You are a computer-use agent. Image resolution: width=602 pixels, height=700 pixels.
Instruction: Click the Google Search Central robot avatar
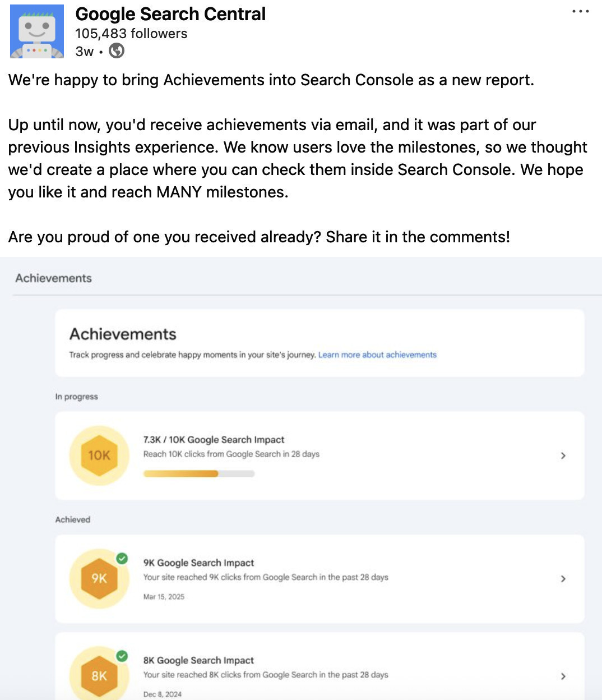(37, 33)
